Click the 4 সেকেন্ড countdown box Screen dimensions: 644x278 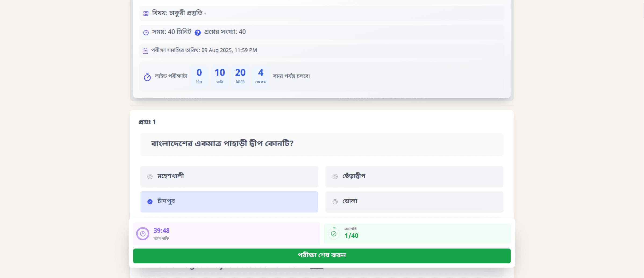coord(260,76)
